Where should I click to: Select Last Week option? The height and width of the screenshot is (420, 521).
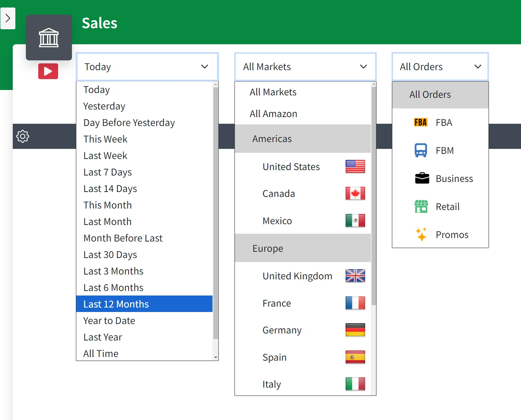click(x=144, y=156)
